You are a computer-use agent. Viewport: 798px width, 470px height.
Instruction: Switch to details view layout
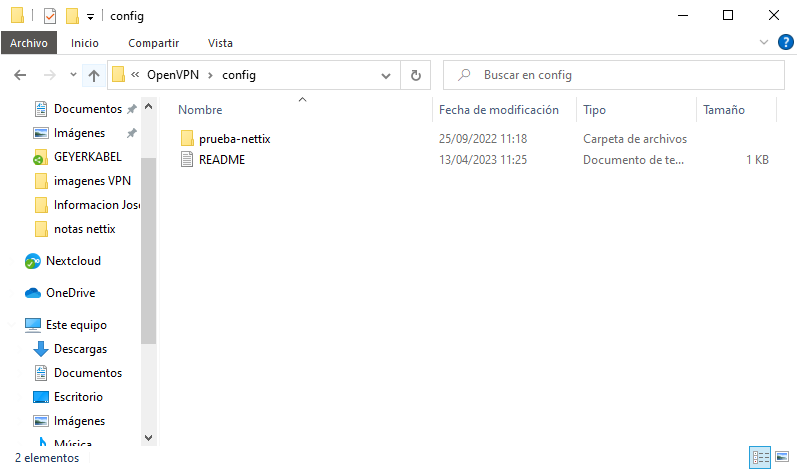pyautogui.click(x=760, y=457)
